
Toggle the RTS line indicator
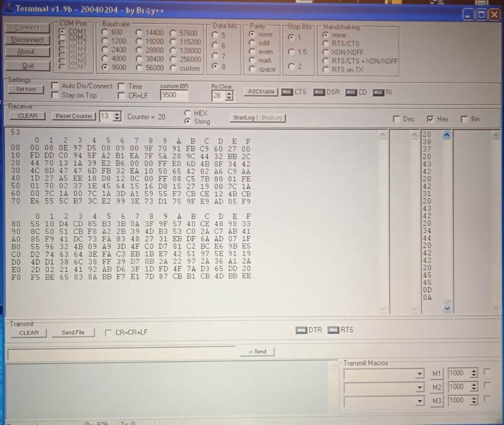click(x=333, y=330)
